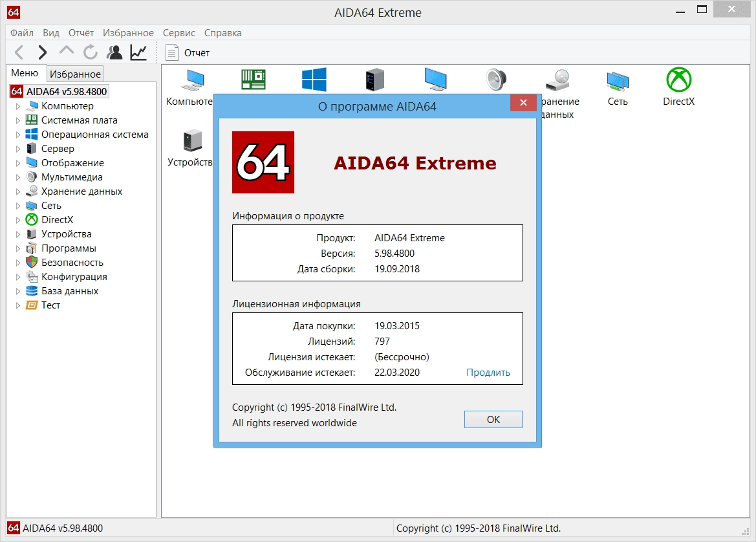
Task: Open the speaker multimedia icon in main pane
Action: click(496, 80)
